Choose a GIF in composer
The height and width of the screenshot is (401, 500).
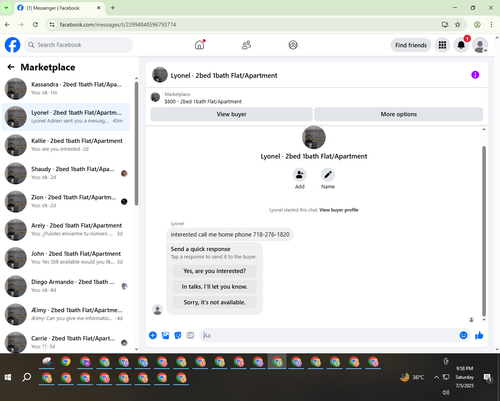[190, 335]
